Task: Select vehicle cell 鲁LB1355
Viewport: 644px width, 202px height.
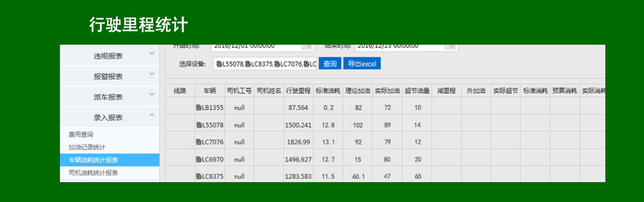Action: [209, 107]
